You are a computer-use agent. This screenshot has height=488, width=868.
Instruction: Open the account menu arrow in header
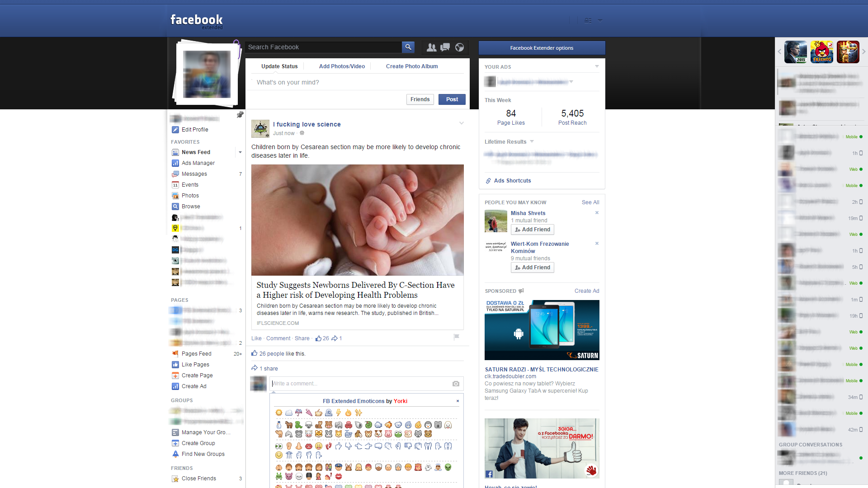coord(600,20)
